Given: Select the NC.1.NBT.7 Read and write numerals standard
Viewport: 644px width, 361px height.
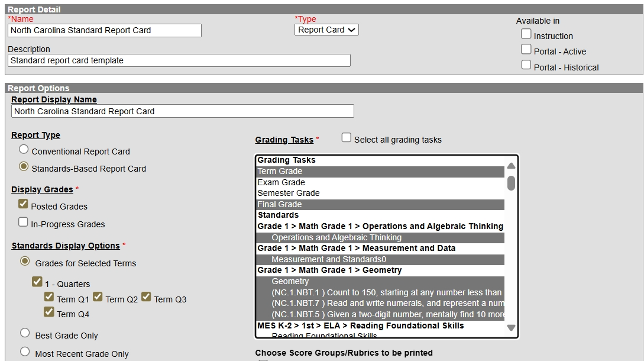Looking at the screenshot, I should point(380,304).
